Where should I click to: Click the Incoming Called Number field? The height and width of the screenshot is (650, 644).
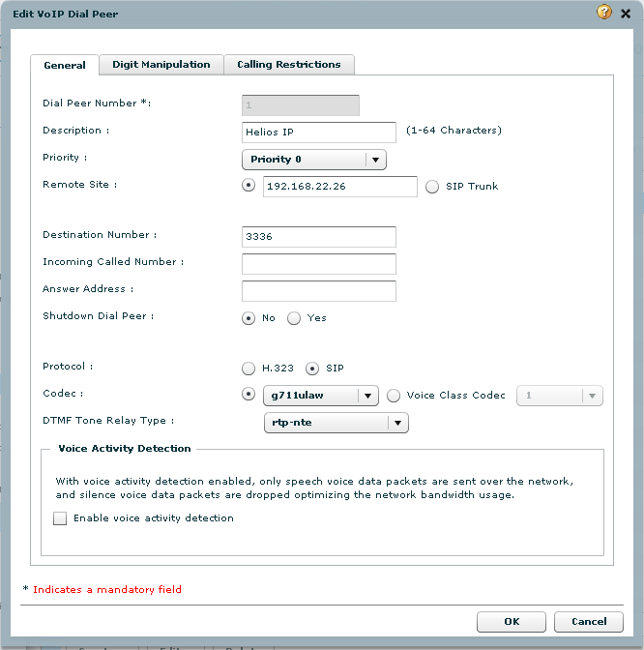[318, 264]
